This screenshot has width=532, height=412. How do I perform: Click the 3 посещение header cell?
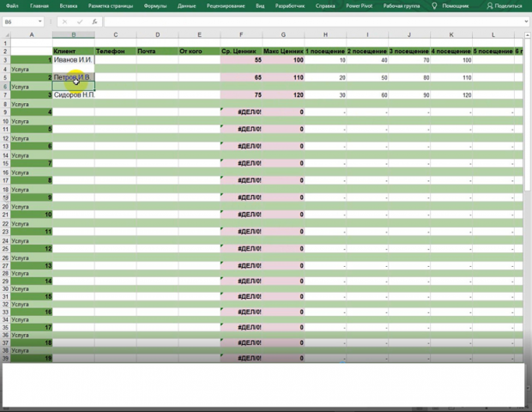coord(409,51)
